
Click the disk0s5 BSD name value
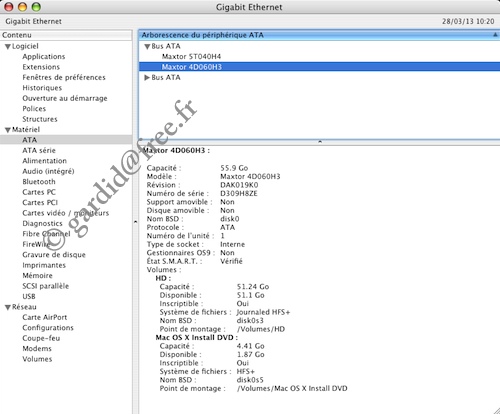click(250, 380)
